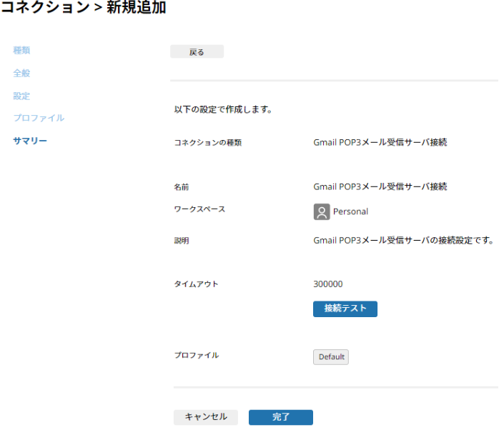This screenshot has height=430, width=504.
Task: Open the プロファイル step in sidebar
Action: (x=39, y=118)
